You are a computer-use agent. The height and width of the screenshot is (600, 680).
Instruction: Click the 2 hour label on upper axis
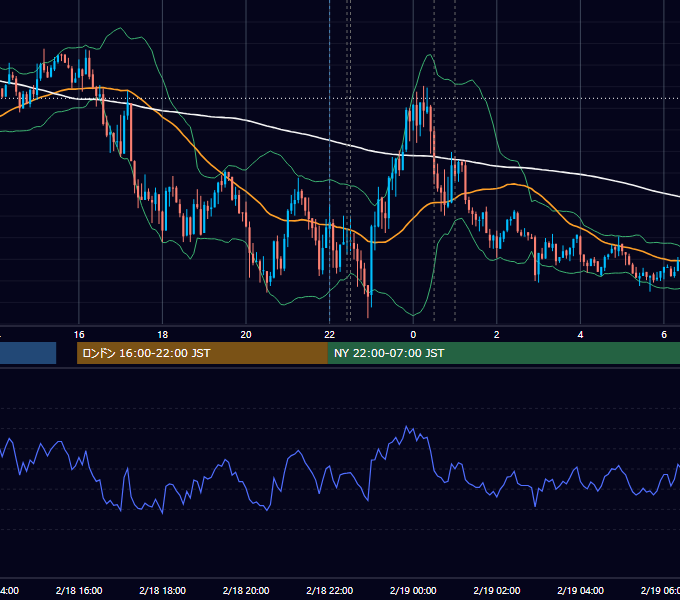coord(497,335)
